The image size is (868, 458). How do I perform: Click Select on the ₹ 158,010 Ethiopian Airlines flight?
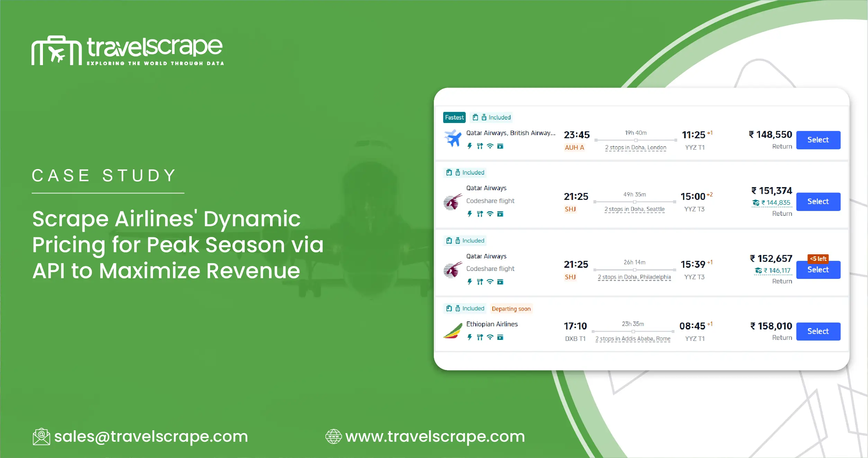point(818,331)
